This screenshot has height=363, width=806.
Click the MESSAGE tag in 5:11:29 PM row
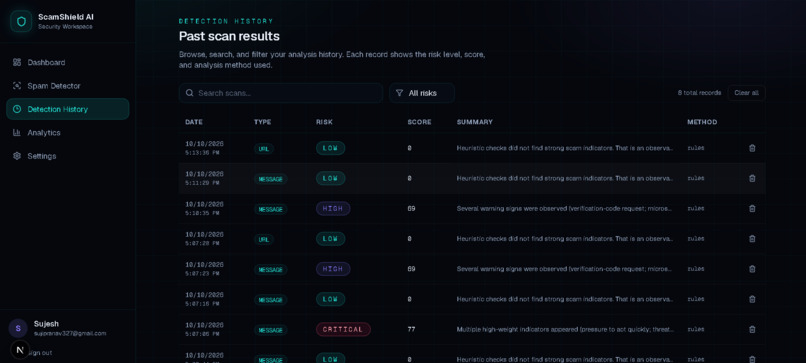pyautogui.click(x=270, y=179)
